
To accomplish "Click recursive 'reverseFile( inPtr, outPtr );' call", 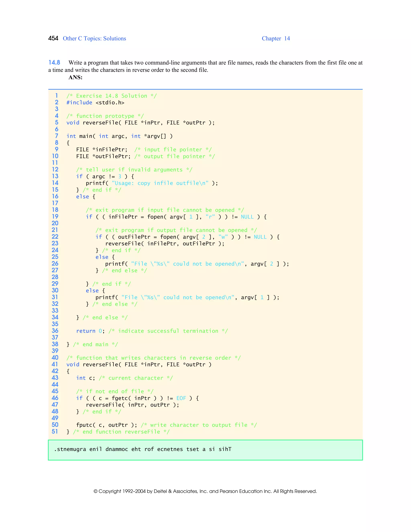I will tap(132, 405).
